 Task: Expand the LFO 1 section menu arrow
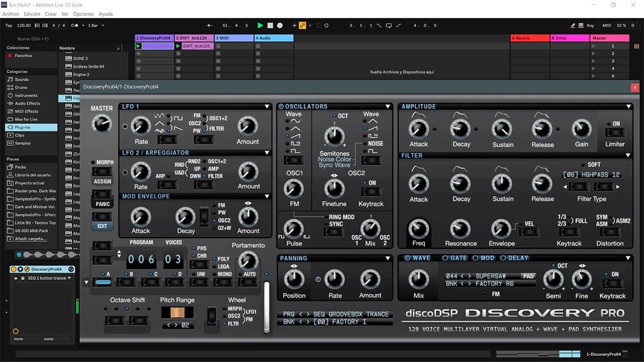tap(267, 107)
